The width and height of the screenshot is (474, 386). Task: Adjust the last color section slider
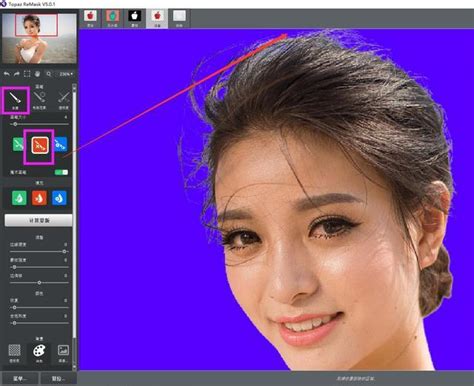click(39, 323)
